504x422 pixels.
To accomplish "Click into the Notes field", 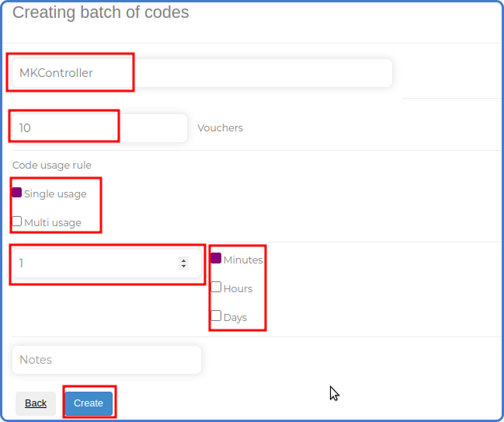I will [106, 360].
